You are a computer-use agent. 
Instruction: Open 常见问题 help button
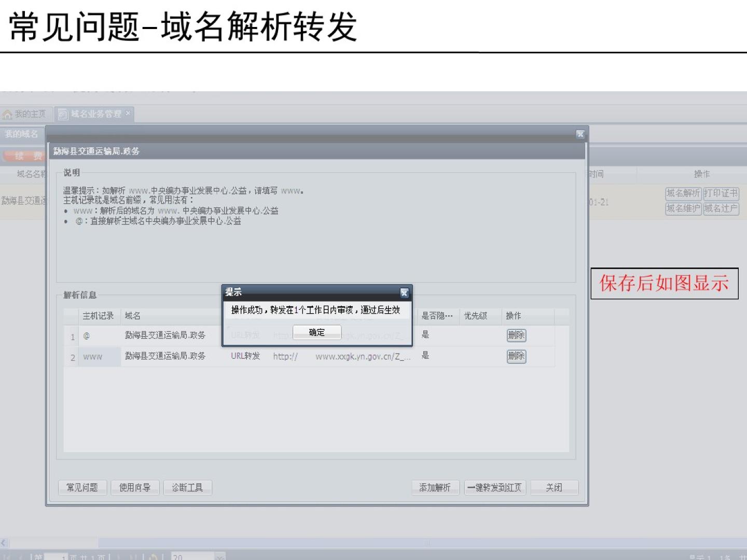pyautogui.click(x=82, y=487)
